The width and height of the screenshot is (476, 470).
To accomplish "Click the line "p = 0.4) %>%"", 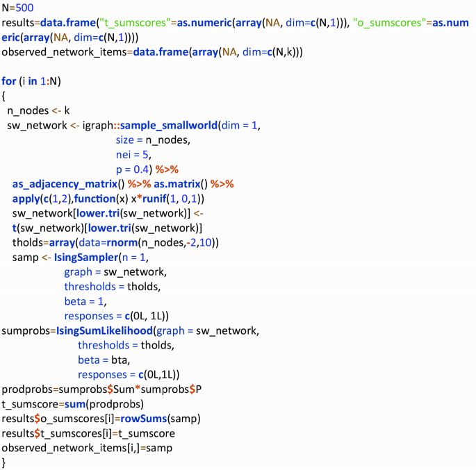I will (x=147, y=169).
